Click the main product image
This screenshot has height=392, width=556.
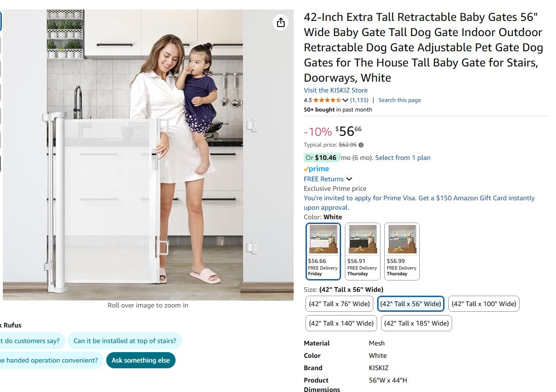click(x=148, y=154)
